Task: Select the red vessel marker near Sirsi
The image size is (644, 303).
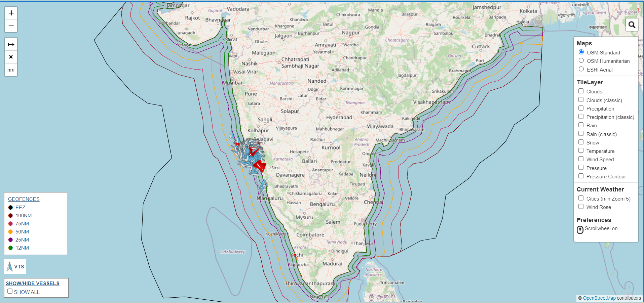Action: pyautogui.click(x=260, y=166)
